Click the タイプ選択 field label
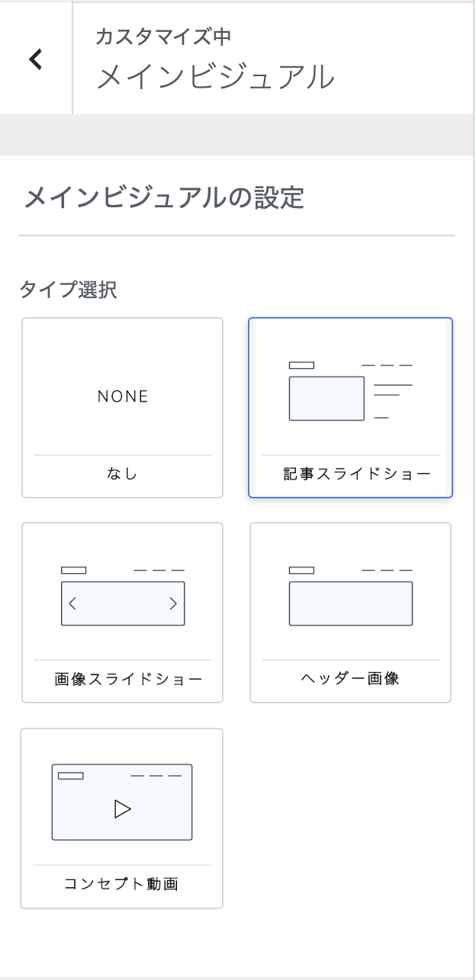This screenshot has width=476, height=980. (68, 290)
